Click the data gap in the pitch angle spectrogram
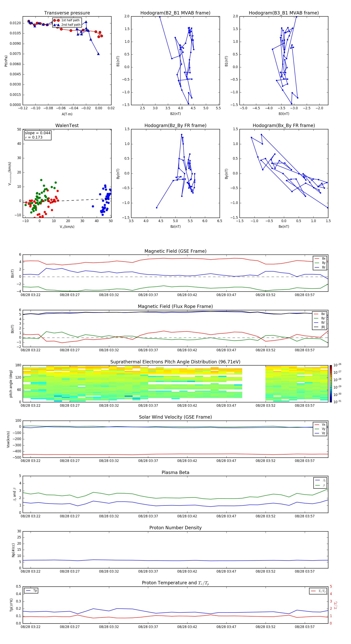Viewport: 351px width, 644px height. click(x=253, y=384)
